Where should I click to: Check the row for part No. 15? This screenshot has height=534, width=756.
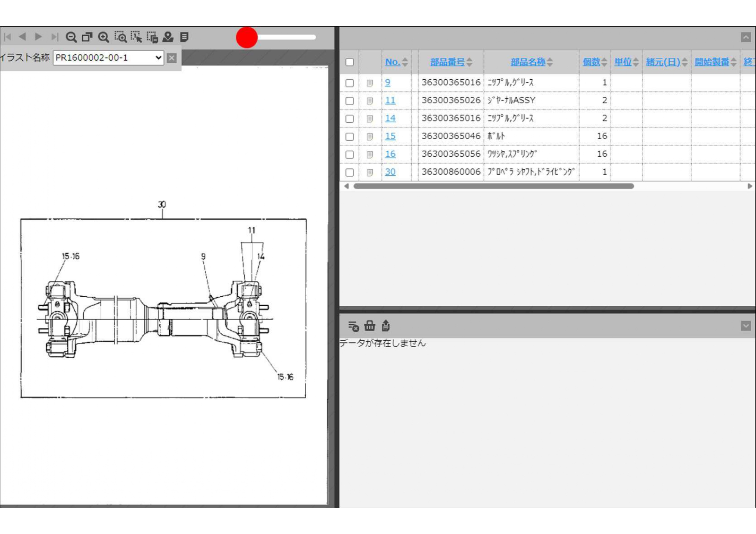[349, 137]
